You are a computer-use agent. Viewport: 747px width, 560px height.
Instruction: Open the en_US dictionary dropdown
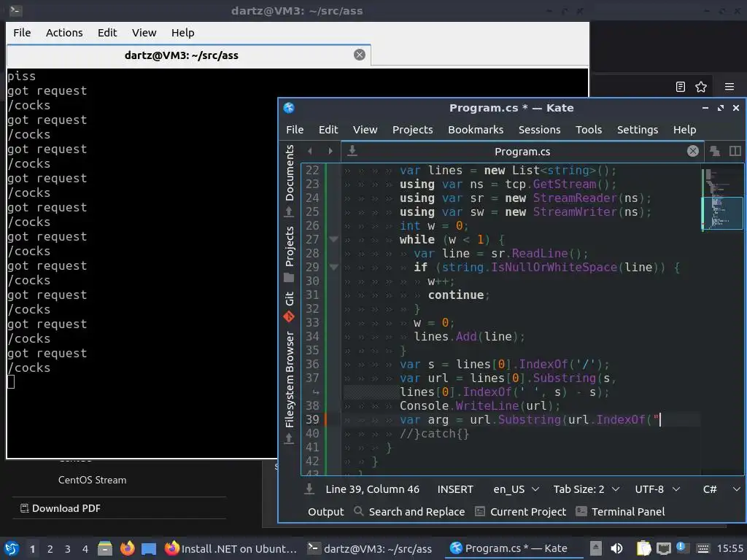(x=516, y=489)
